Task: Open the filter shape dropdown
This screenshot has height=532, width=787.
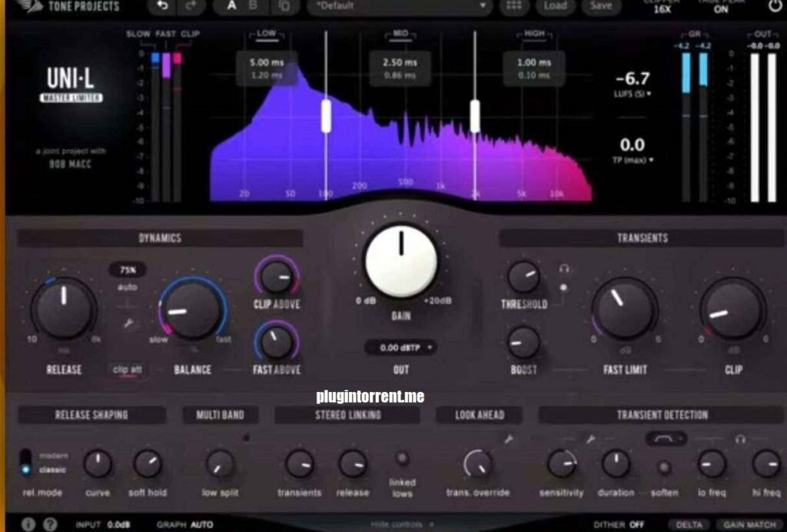Action: [x=666, y=439]
